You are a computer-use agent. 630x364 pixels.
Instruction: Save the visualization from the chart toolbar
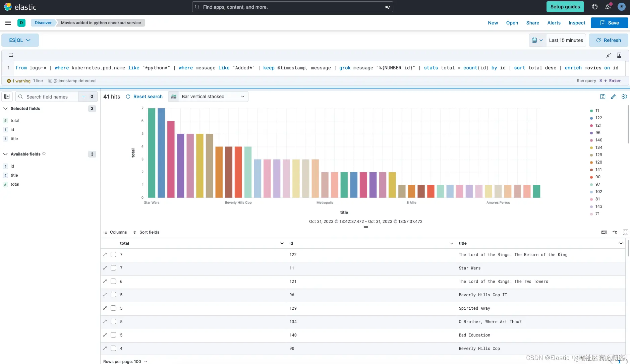[603, 97]
